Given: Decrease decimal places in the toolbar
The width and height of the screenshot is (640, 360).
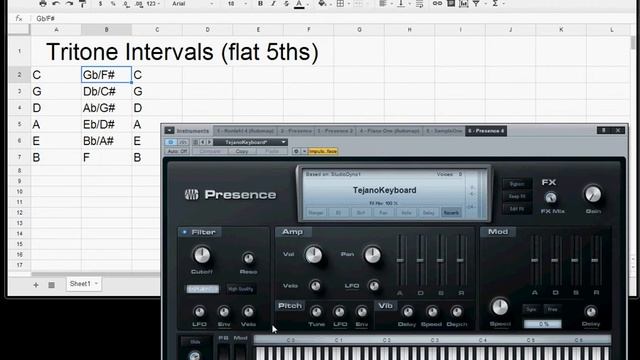Looking at the screenshot, I should [126, 4].
